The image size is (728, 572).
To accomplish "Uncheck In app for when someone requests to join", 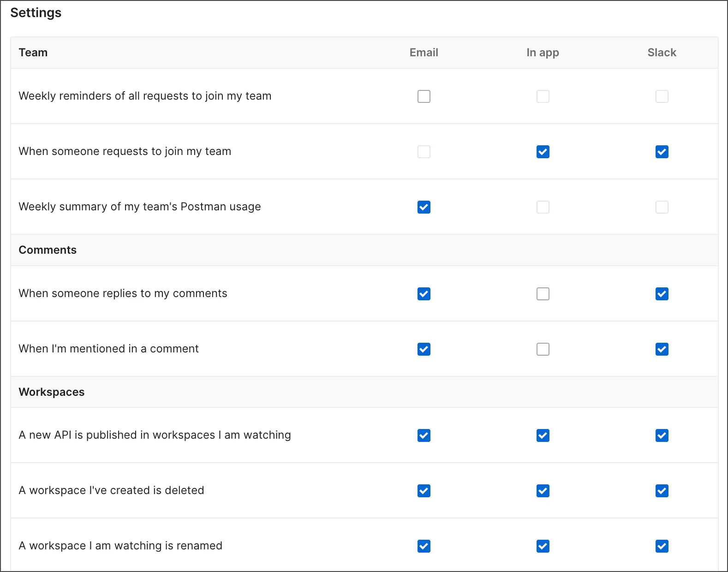I will tap(543, 152).
